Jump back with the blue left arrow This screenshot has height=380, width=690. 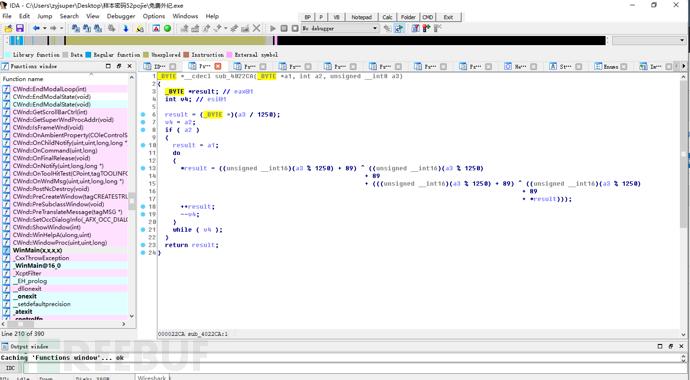click(x=36, y=28)
